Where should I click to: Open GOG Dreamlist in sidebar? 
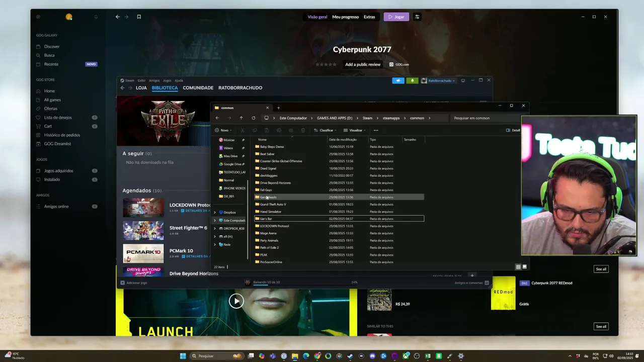click(57, 144)
